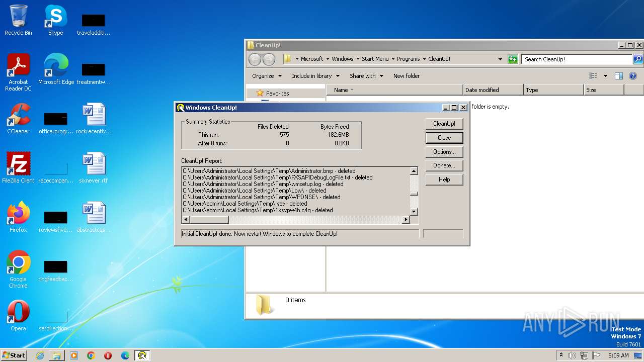Launch Skype from desktop
The width and height of the screenshot is (644, 362).
pos(55,20)
